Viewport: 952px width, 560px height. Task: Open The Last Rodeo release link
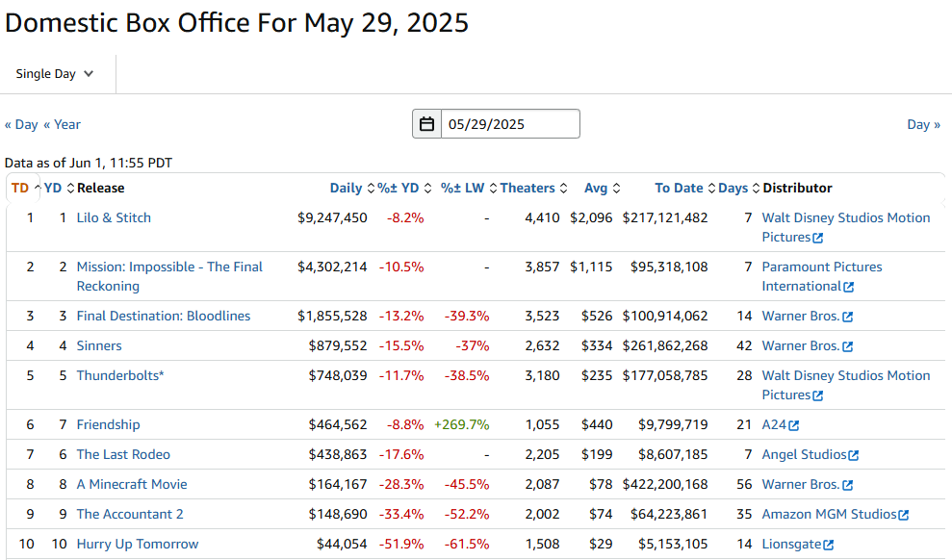point(123,454)
